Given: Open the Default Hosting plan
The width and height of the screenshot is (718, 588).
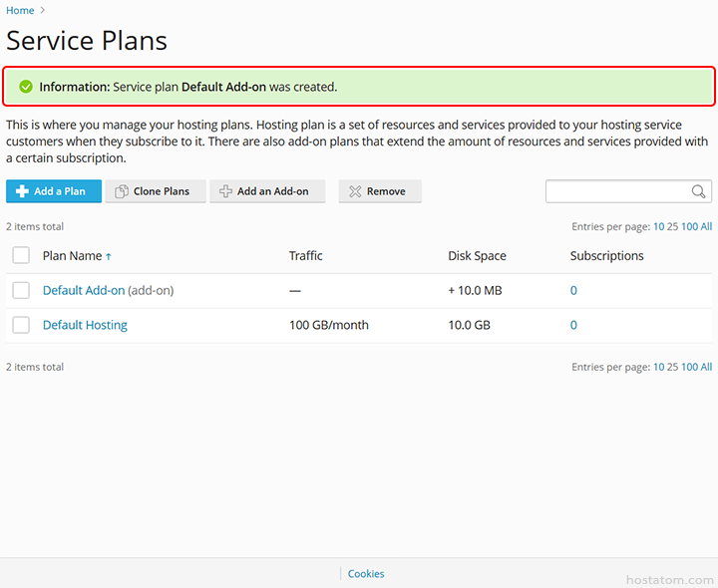Looking at the screenshot, I should [85, 325].
